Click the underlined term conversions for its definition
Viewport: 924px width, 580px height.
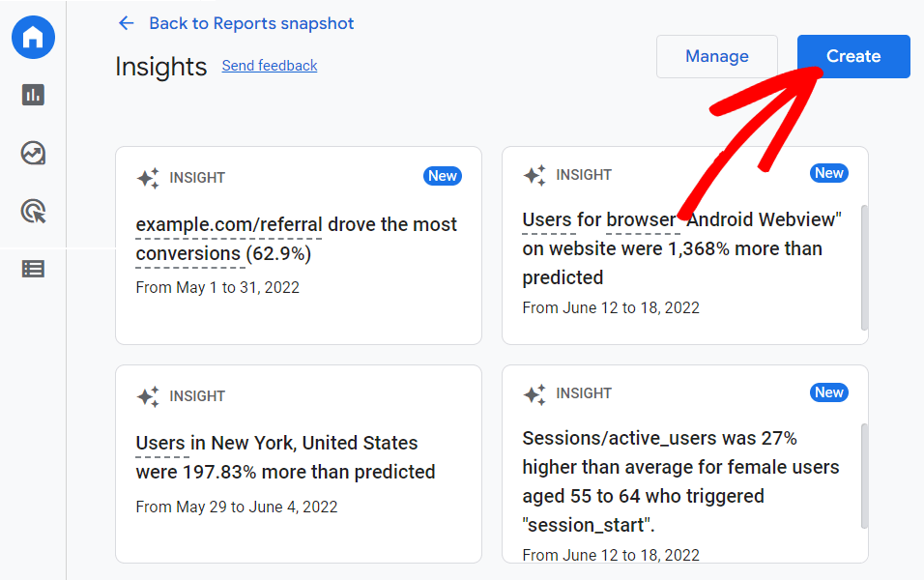(189, 253)
